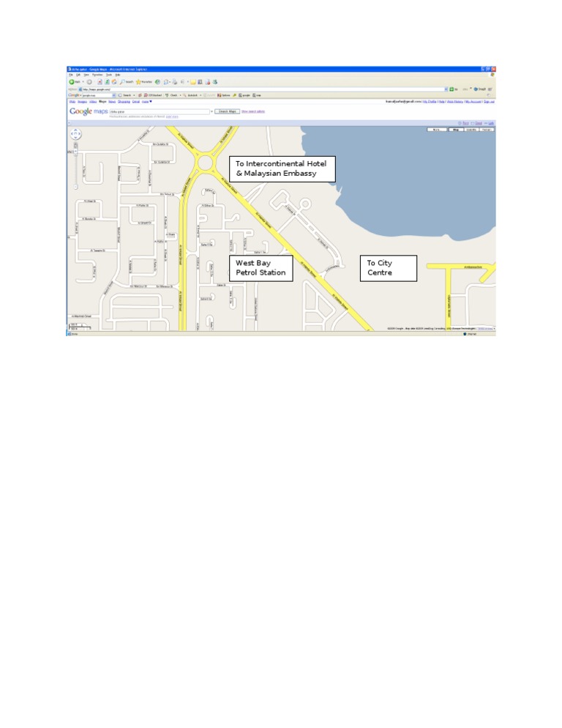Viewport: 562px width, 728px height.
Task: Click the Mail icon in IE toolbar
Action: (165, 82)
